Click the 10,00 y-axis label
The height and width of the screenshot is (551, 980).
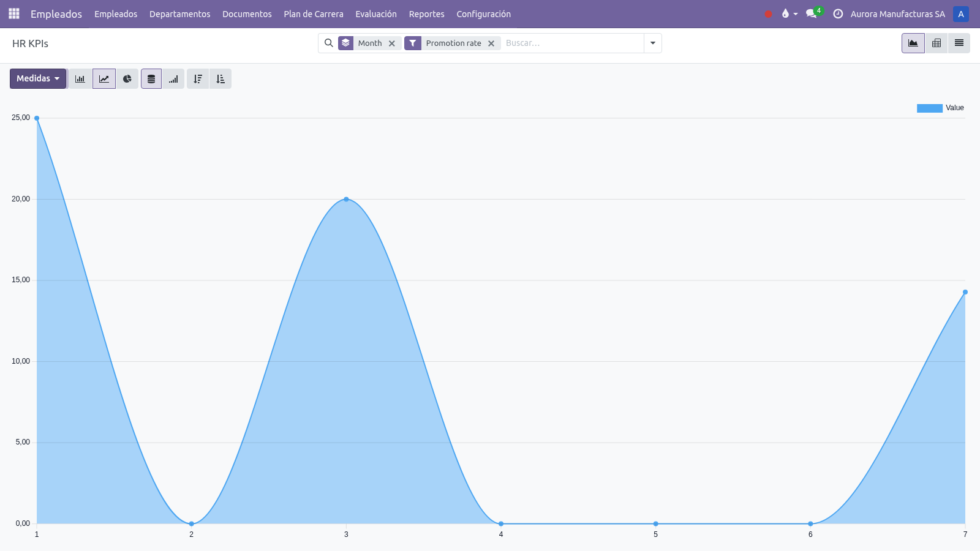point(21,361)
